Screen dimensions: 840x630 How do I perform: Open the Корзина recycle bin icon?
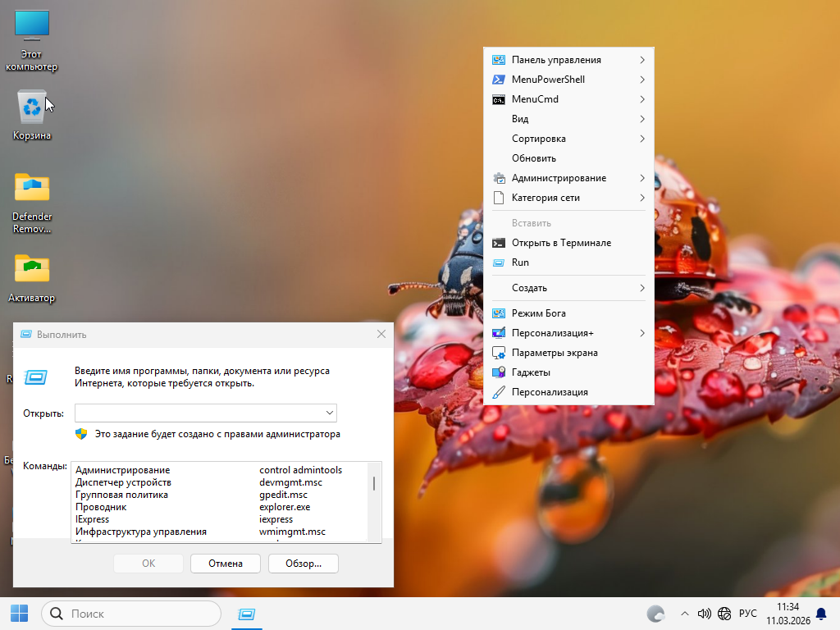click(32, 108)
